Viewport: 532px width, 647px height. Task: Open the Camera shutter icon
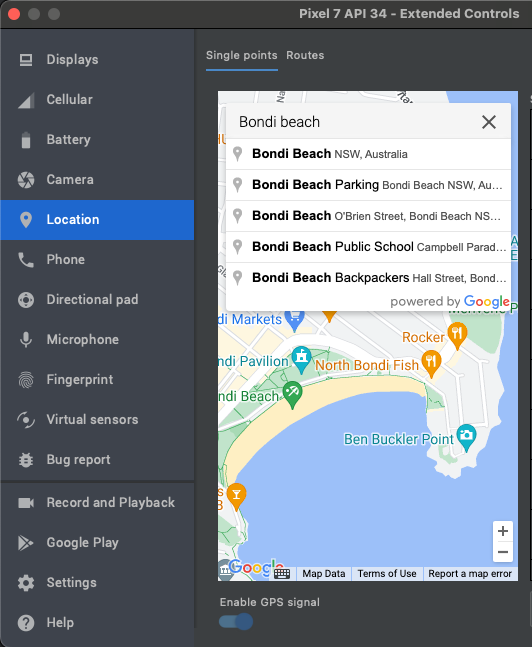point(26,180)
